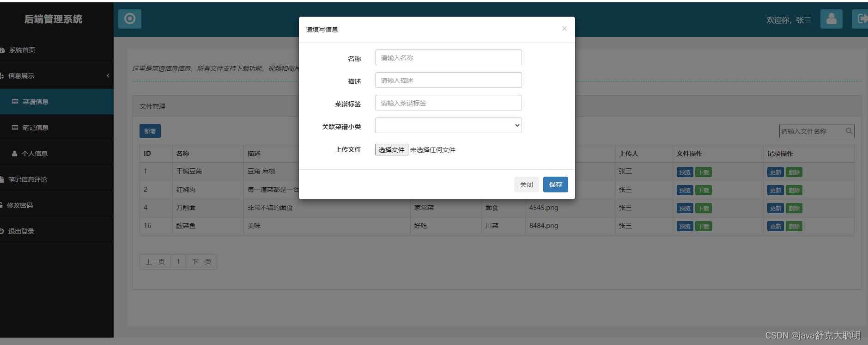Open the user profile icon in header
The width and height of the screenshot is (868, 345).
point(832,19)
